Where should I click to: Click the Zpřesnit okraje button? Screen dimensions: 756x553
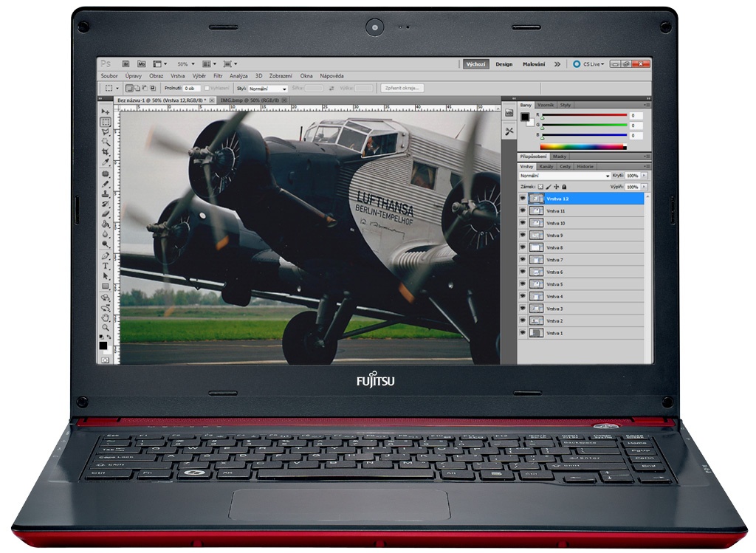pos(402,89)
